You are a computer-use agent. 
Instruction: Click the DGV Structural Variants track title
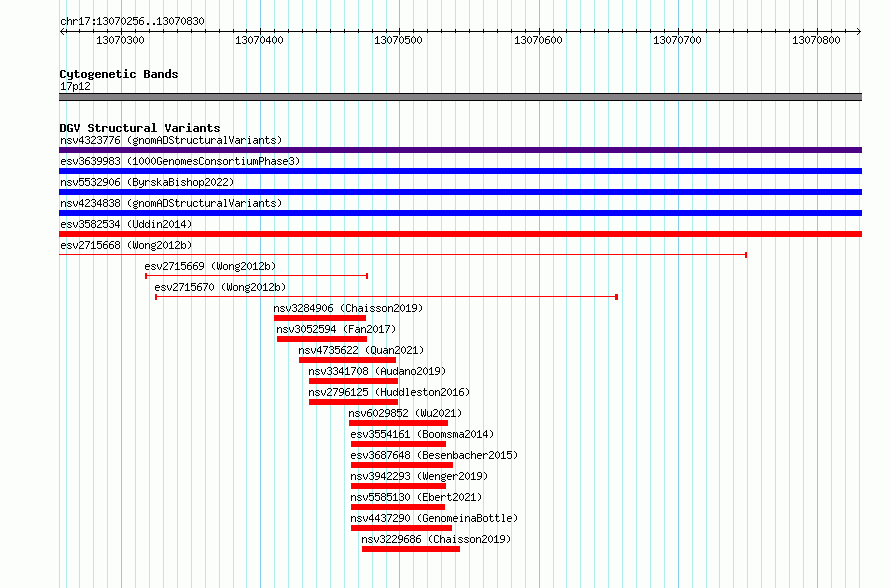pyautogui.click(x=140, y=128)
